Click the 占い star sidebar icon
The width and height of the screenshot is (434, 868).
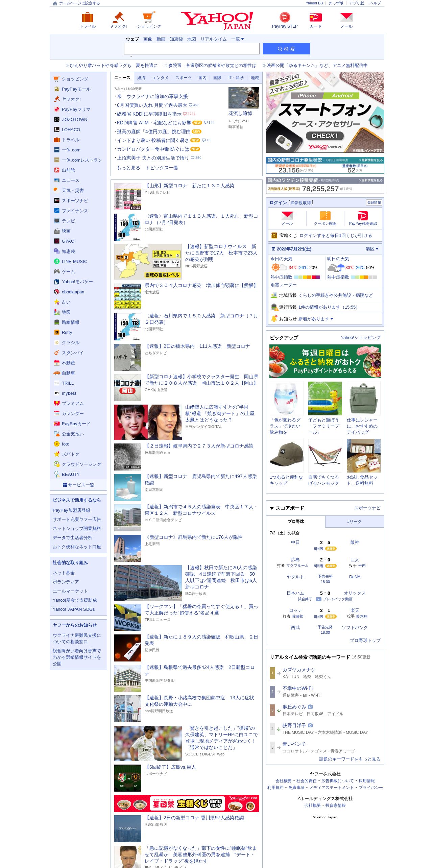click(x=57, y=302)
